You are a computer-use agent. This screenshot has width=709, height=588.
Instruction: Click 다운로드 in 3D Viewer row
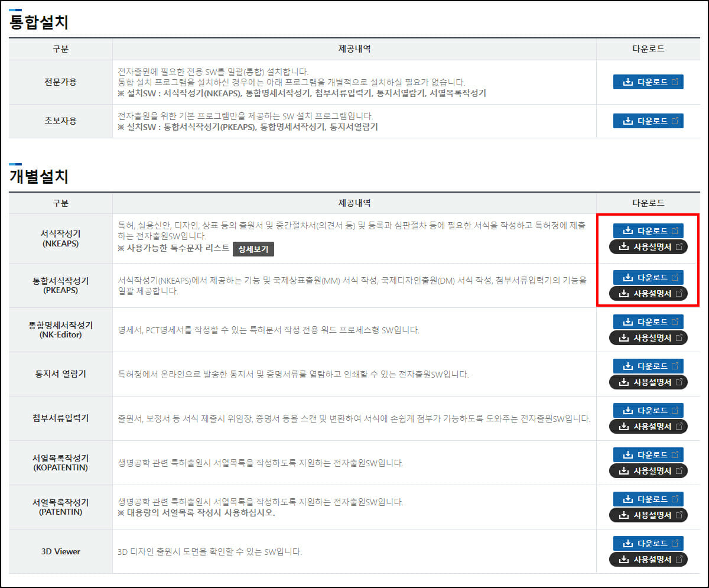[x=648, y=543]
